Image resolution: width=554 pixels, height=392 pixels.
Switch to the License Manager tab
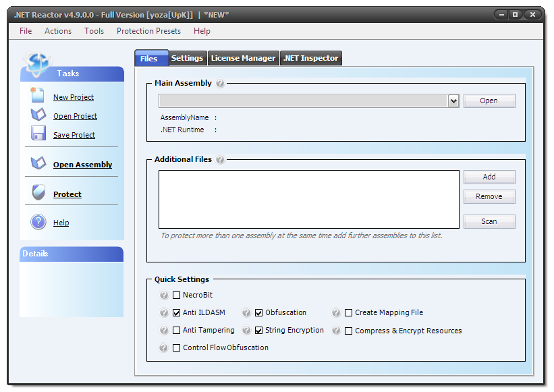click(243, 58)
